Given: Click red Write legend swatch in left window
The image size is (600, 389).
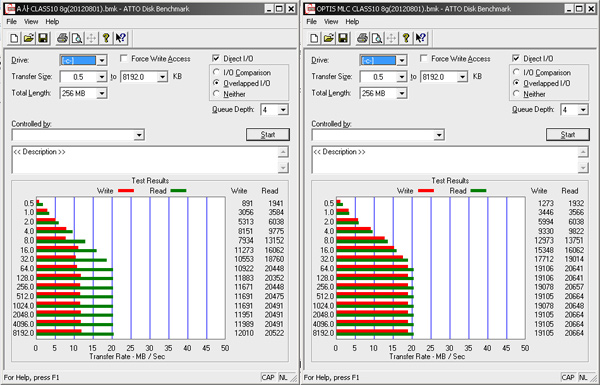Looking at the screenshot, I should pos(126,190).
